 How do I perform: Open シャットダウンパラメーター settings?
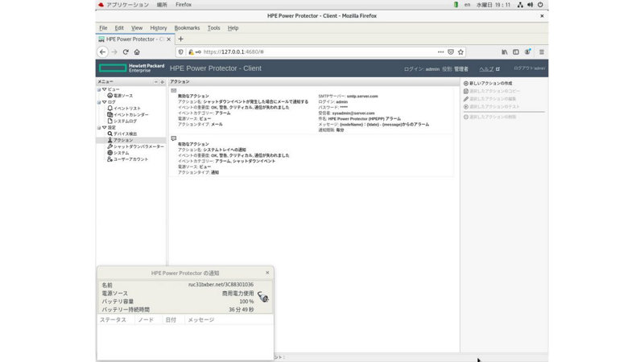138,146
